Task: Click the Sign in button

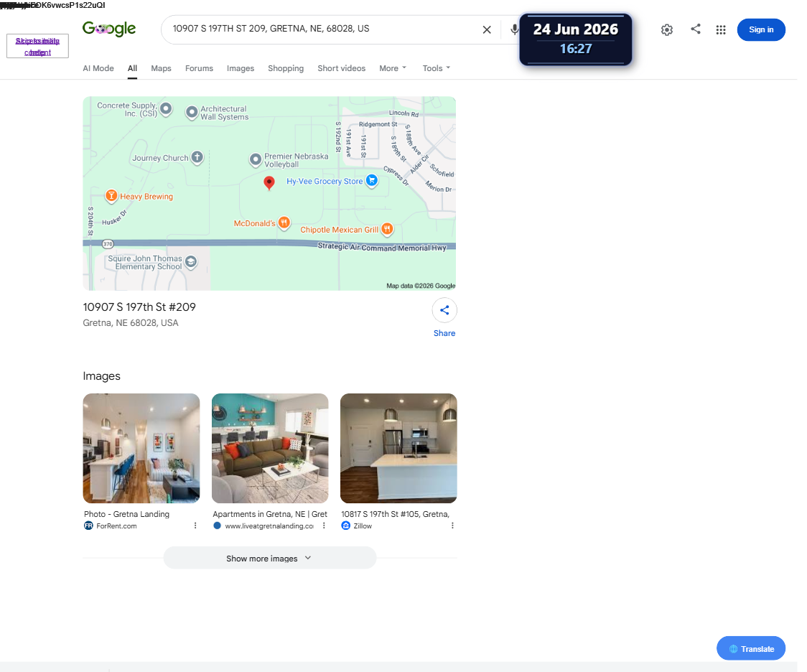Action: coord(760,29)
